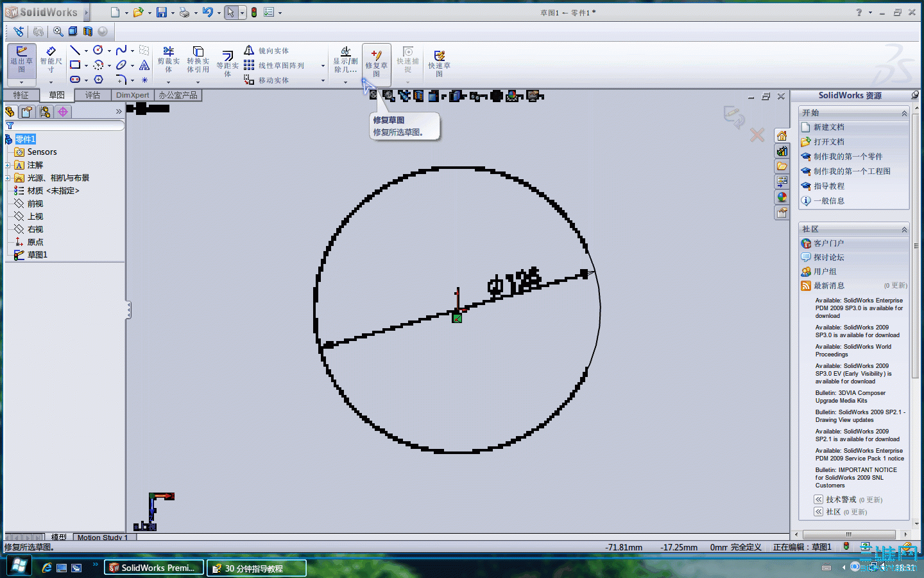Image resolution: width=924 pixels, height=578 pixels.
Task: Switch to the DimXpert ribbon tab
Action: (x=133, y=95)
